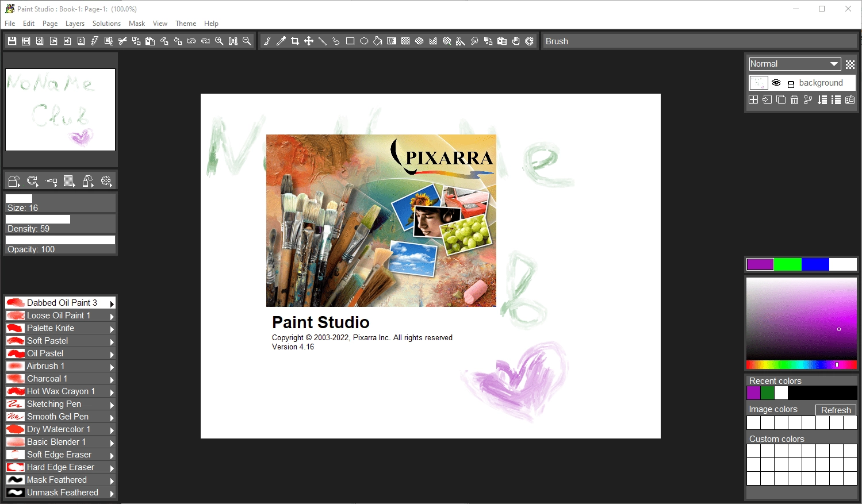Screen dimensions: 862x504
Task: Select the Paint Bucket fill tool
Action: point(378,41)
